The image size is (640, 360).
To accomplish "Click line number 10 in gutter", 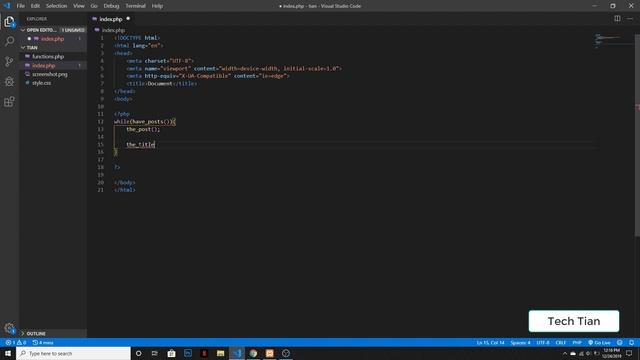I will click(100, 107).
